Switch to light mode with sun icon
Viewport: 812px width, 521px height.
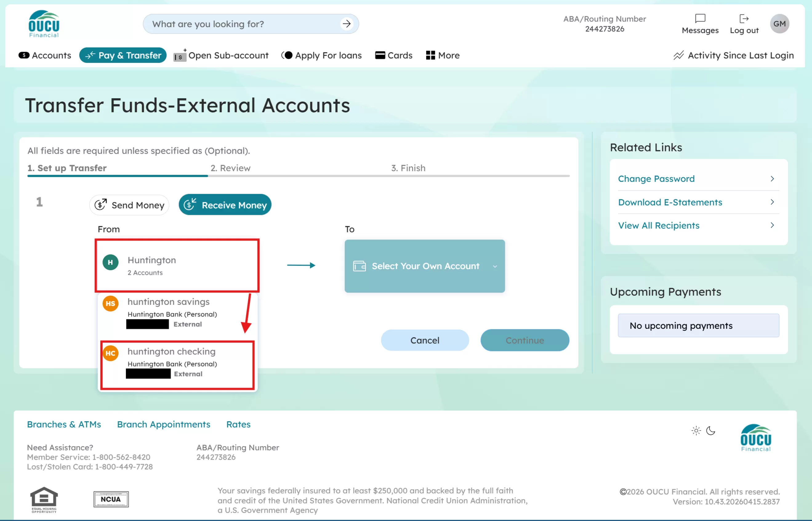point(696,430)
